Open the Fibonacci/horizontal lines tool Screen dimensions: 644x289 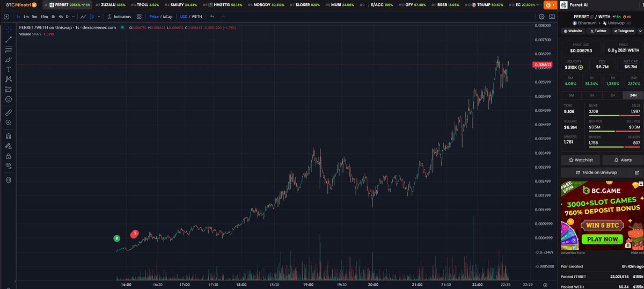pos(9,49)
